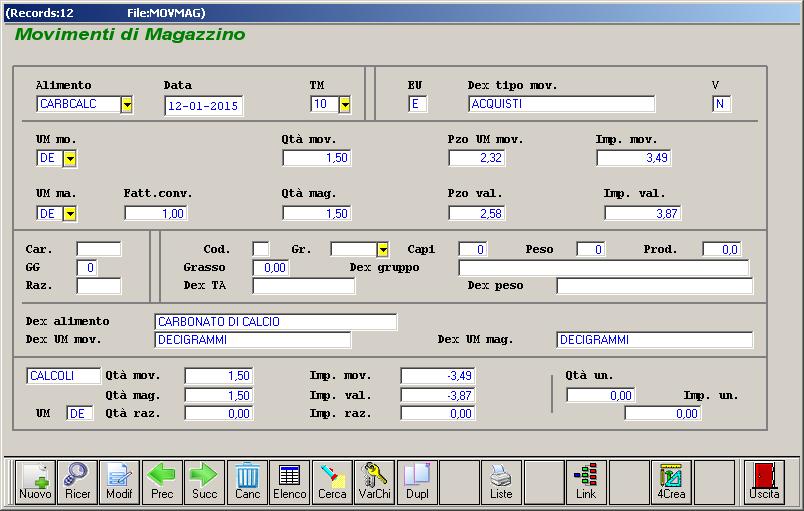Viewport: 804px width, 511px height.
Task: Click the top Qtà mag. field 1,50
Action: pos(317,213)
